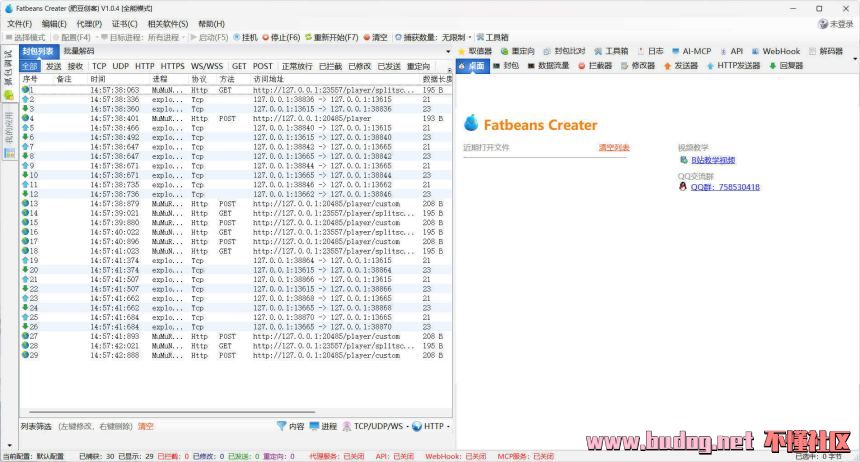The width and height of the screenshot is (860, 462).
Task: Click 清空 beside the 列表筛选 filter
Action: click(x=145, y=426)
